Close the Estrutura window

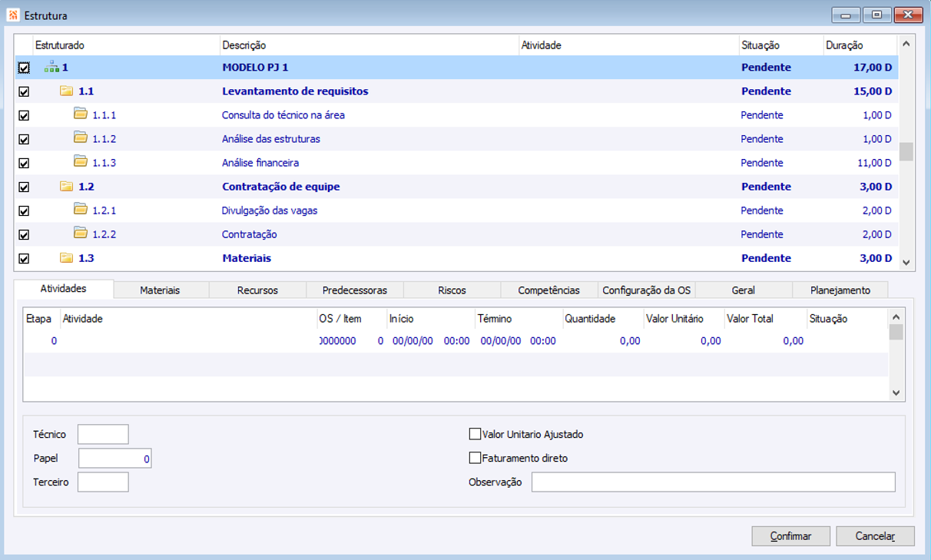pyautogui.click(x=908, y=15)
